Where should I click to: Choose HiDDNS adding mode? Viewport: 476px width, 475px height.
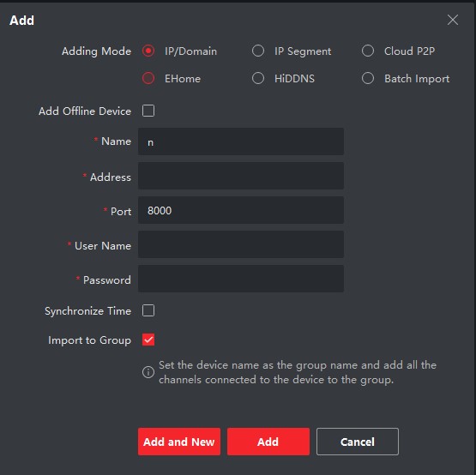(x=258, y=78)
